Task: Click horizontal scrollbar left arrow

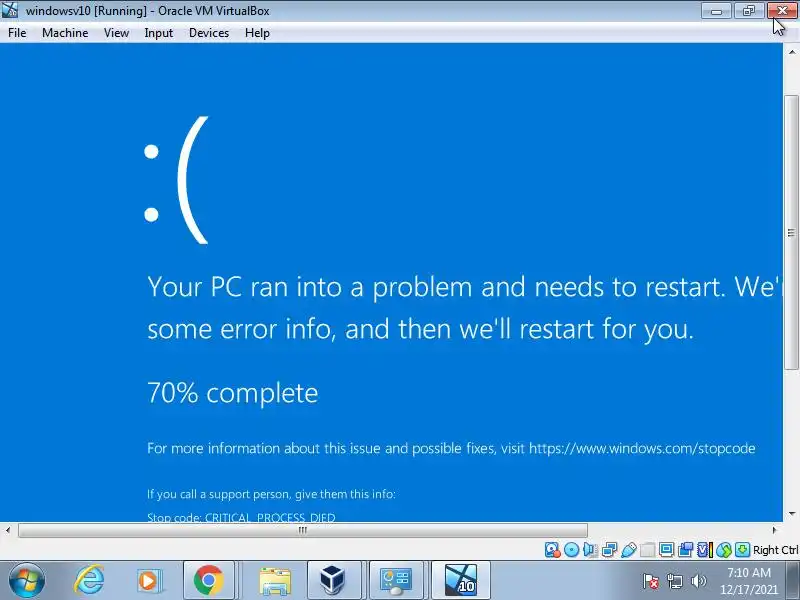Action: point(8,530)
